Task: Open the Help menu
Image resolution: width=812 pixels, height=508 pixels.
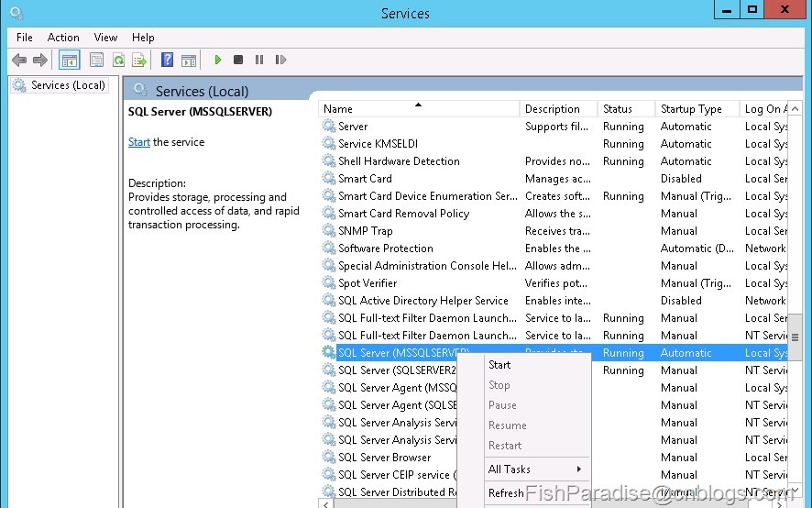Action: coord(143,38)
